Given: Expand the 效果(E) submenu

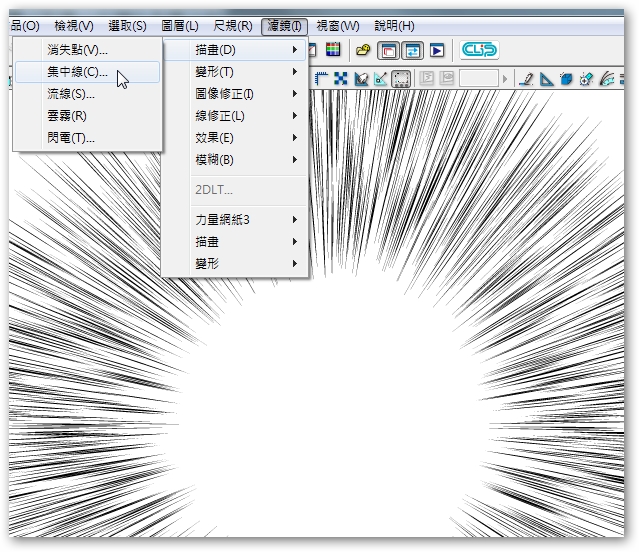Looking at the screenshot, I should (x=234, y=138).
